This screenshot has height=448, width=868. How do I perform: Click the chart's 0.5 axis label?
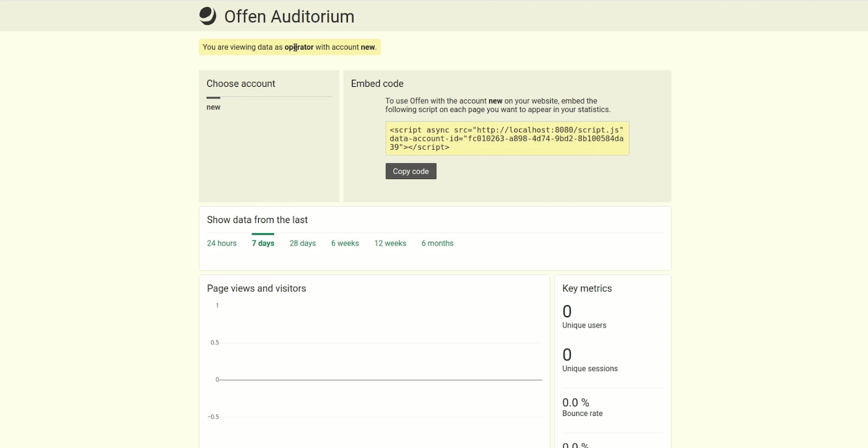tap(215, 343)
